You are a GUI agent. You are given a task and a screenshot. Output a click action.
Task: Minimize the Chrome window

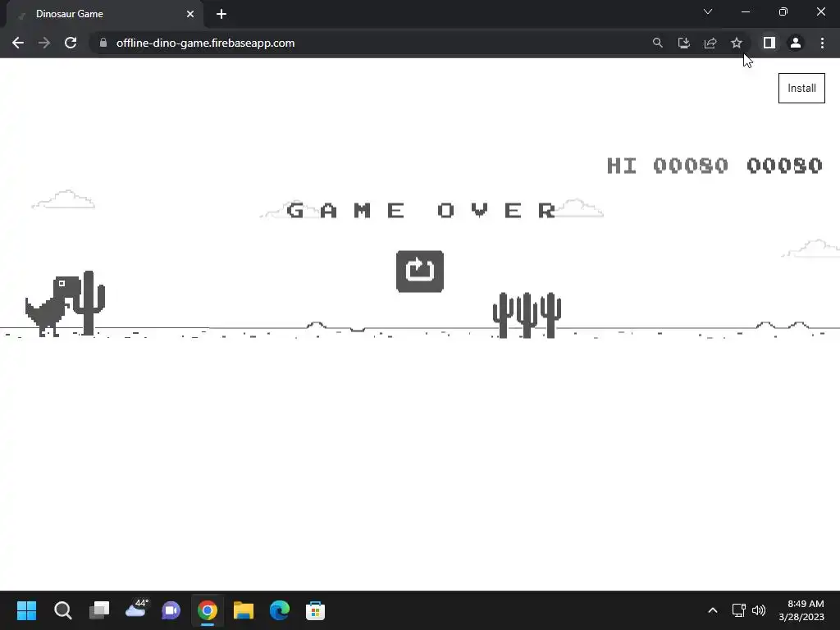coord(745,11)
